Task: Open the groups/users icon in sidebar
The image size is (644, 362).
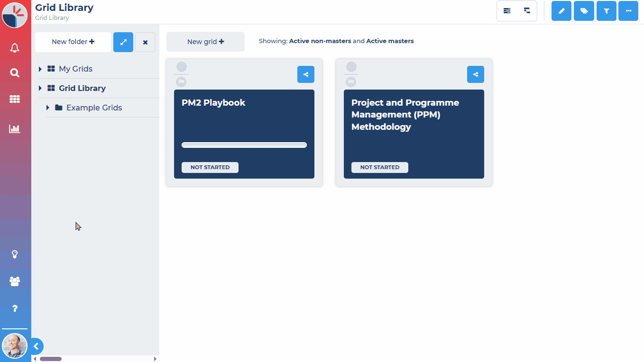Action: [15, 281]
